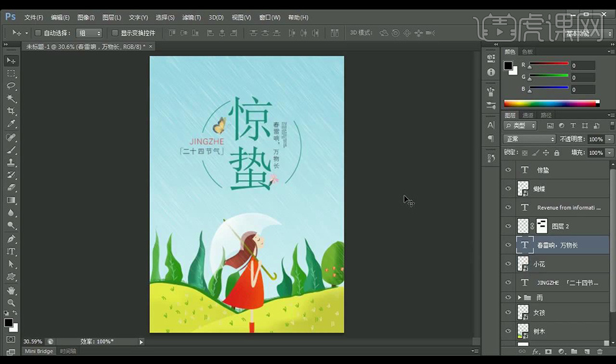616x364 pixels.
Task: Hide the 女孩 layer
Action: [x=508, y=312]
